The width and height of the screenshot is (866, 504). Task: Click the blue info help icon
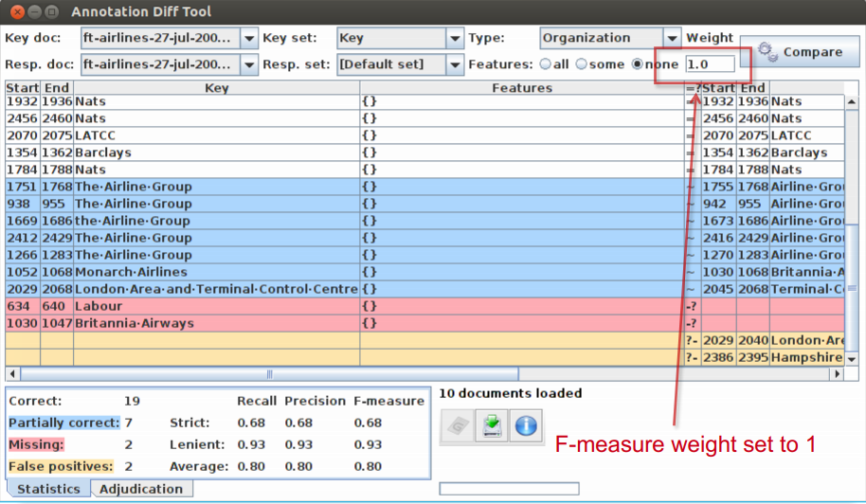point(526,425)
